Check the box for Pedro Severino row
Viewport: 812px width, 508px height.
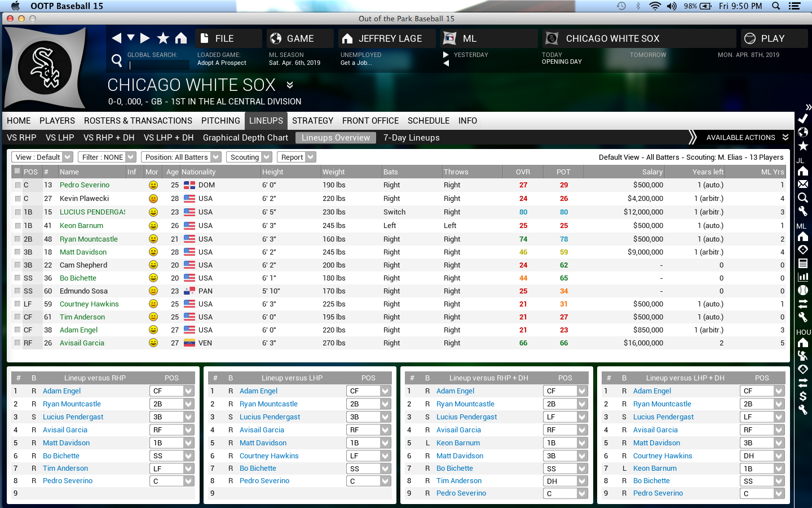pyautogui.click(x=17, y=185)
